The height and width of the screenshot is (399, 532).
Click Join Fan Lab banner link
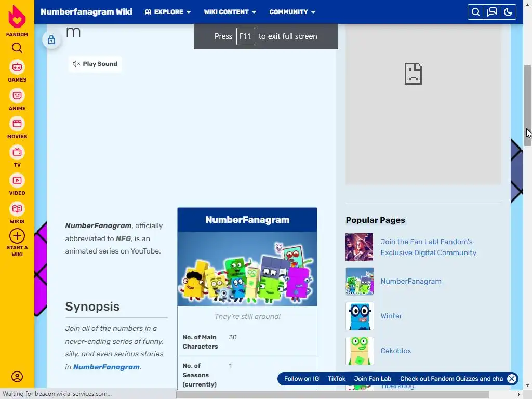click(x=373, y=379)
